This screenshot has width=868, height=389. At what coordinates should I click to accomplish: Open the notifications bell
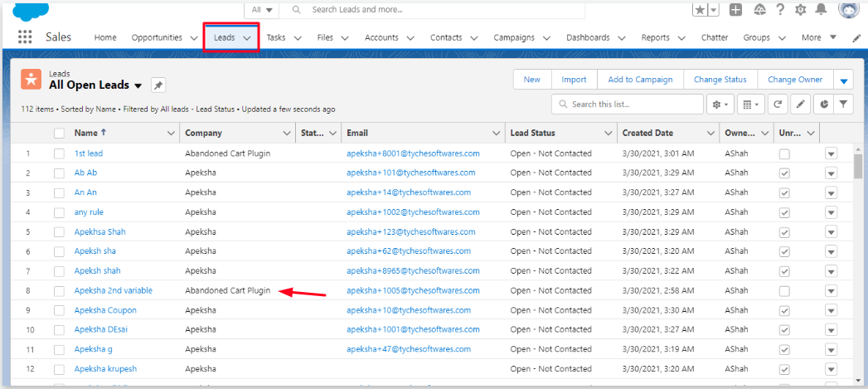tap(821, 10)
